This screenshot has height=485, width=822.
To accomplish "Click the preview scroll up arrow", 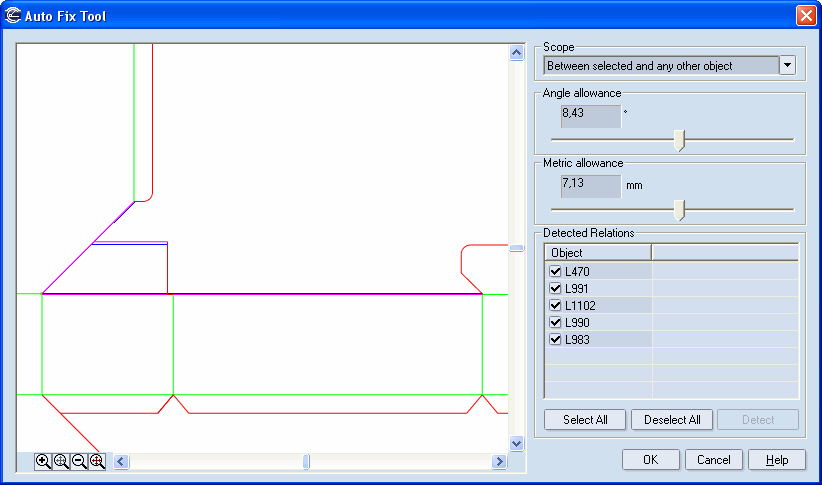I will tap(517, 52).
